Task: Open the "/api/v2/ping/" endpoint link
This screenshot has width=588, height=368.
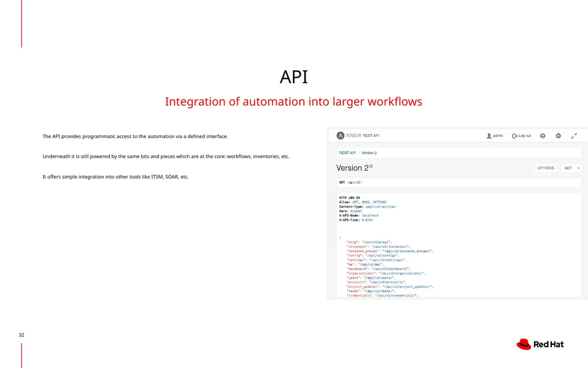Action: pos(376,242)
